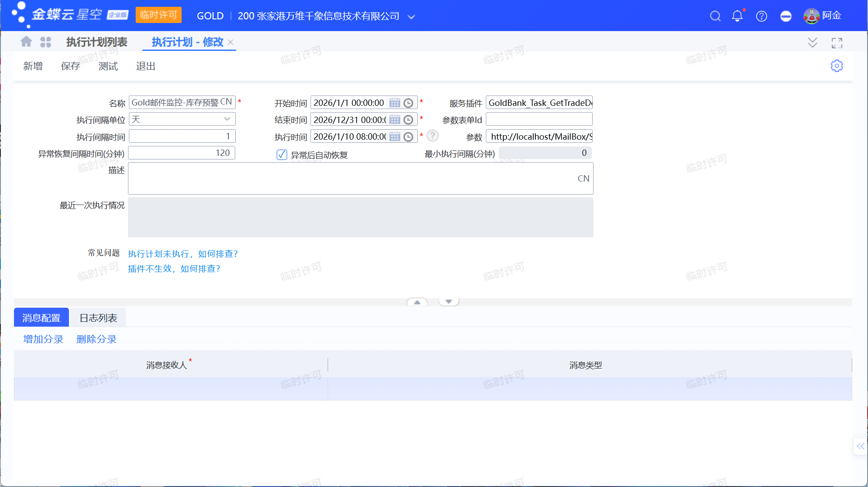This screenshot has width=868, height=487.
Task: Uncheck the 异常后自动恢复 checkbox
Action: click(282, 155)
